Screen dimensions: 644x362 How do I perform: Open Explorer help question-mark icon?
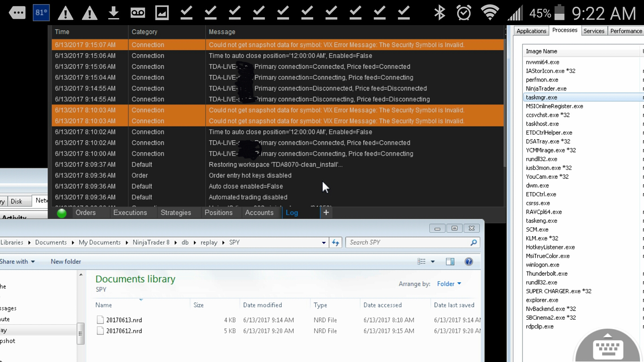coord(469,262)
